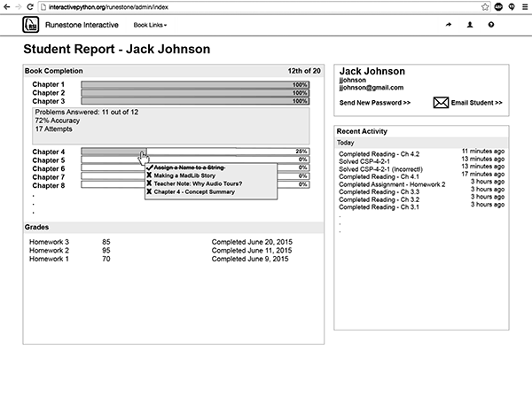Click Email Student link
This screenshot has height=405, width=532.
[476, 103]
